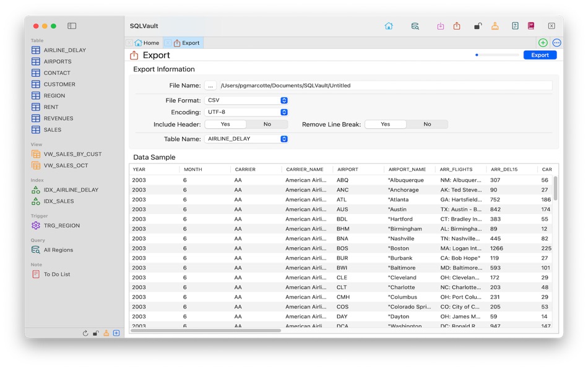Click the ... file browse button
Viewport: 588px width, 368px height.
point(210,85)
